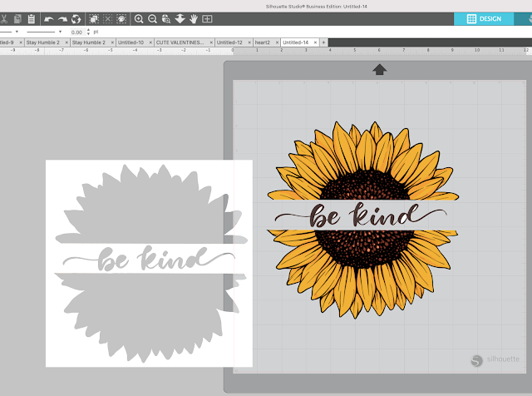Viewport: 532px width, 396px height.
Task: Click the Deselect All icon
Action: coord(107,18)
